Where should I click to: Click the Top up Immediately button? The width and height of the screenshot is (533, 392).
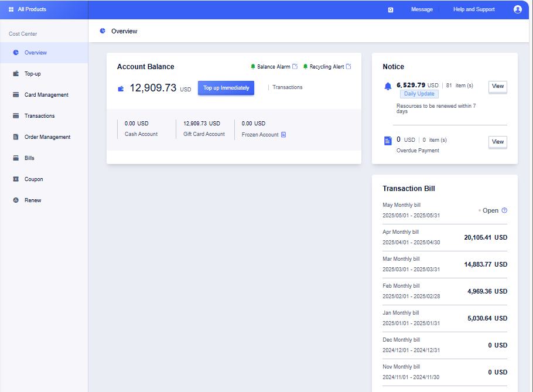226,88
